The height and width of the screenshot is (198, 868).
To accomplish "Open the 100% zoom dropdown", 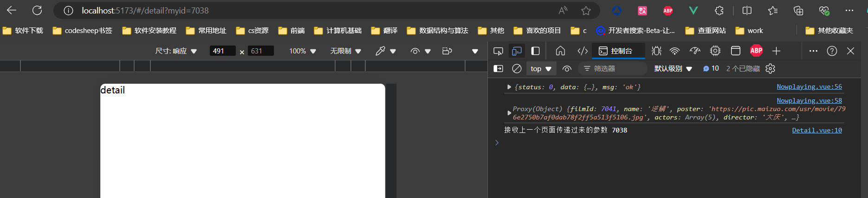I will [x=302, y=51].
